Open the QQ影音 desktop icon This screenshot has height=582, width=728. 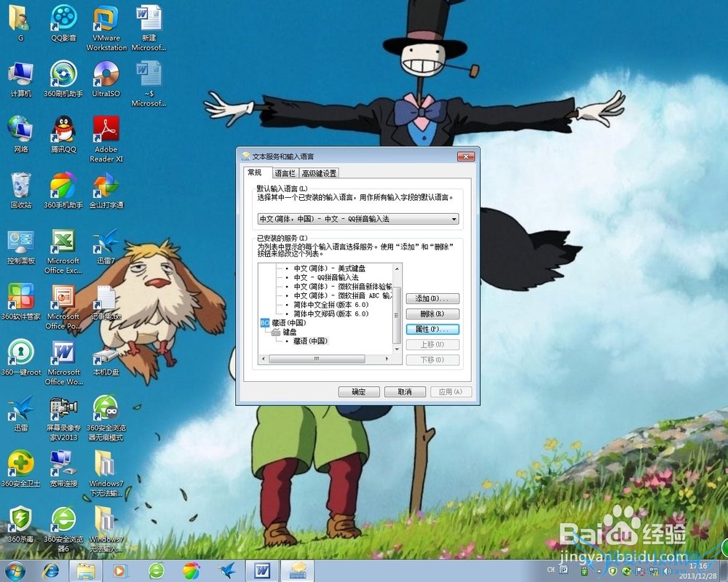click(x=63, y=23)
